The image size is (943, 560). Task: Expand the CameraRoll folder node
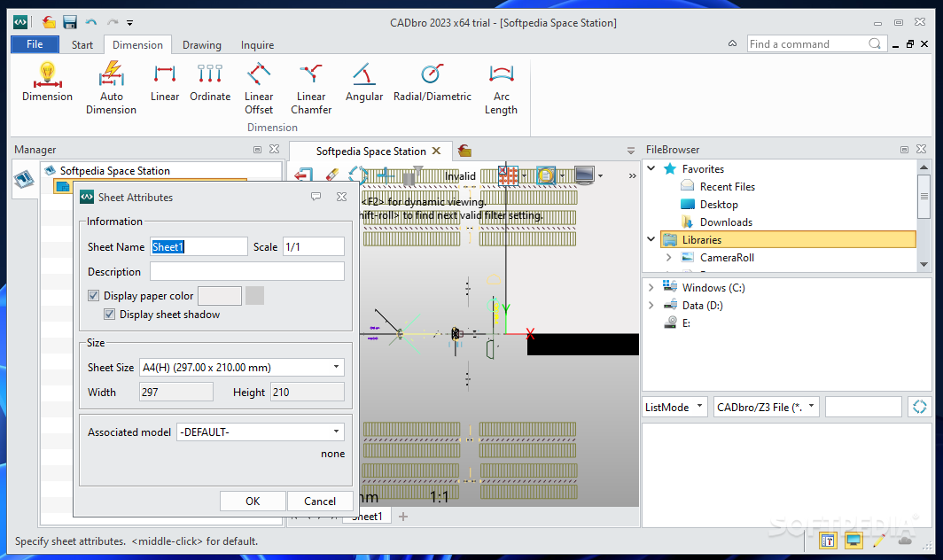coord(669,258)
